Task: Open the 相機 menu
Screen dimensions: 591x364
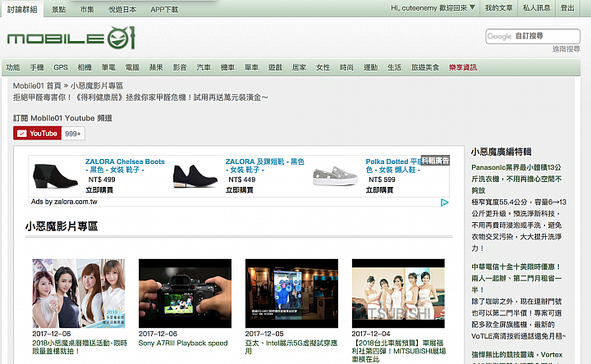Action: coord(85,67)
